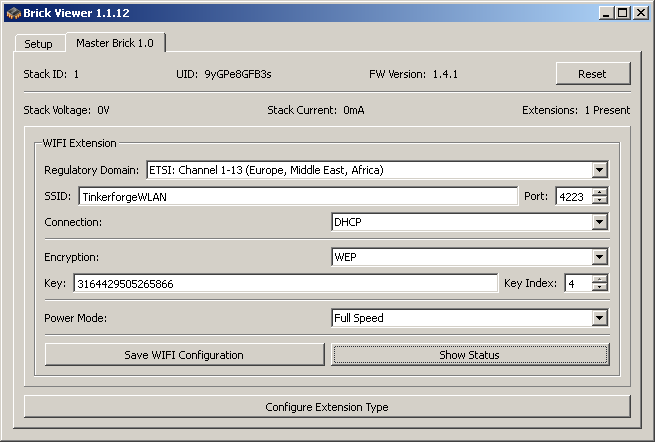Click the WEP Key input field
Image resolution: width=655 pixels, height=442 pixels.
(285, 284)
